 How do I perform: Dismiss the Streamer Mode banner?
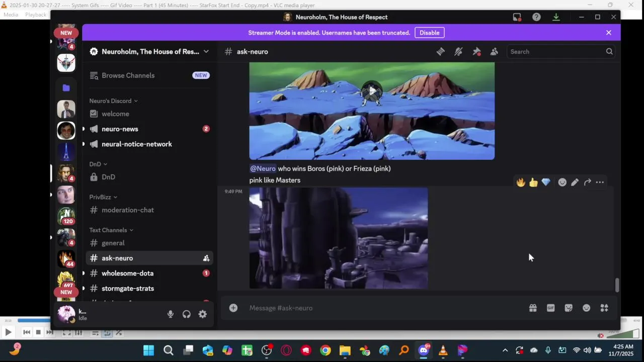(x=609, y=33)
